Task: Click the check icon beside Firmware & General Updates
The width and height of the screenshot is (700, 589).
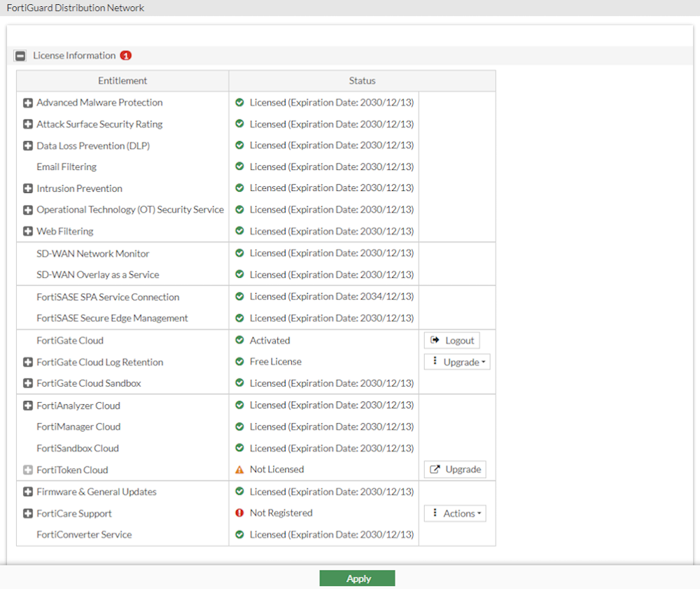Action: (239, 491)
